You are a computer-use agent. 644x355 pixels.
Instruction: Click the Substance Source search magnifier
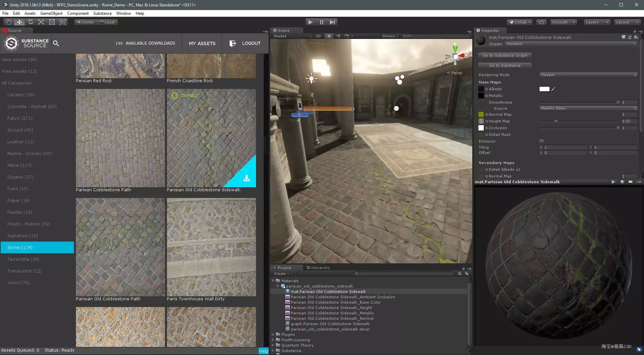pyautogui.click(x=56, y=43)
